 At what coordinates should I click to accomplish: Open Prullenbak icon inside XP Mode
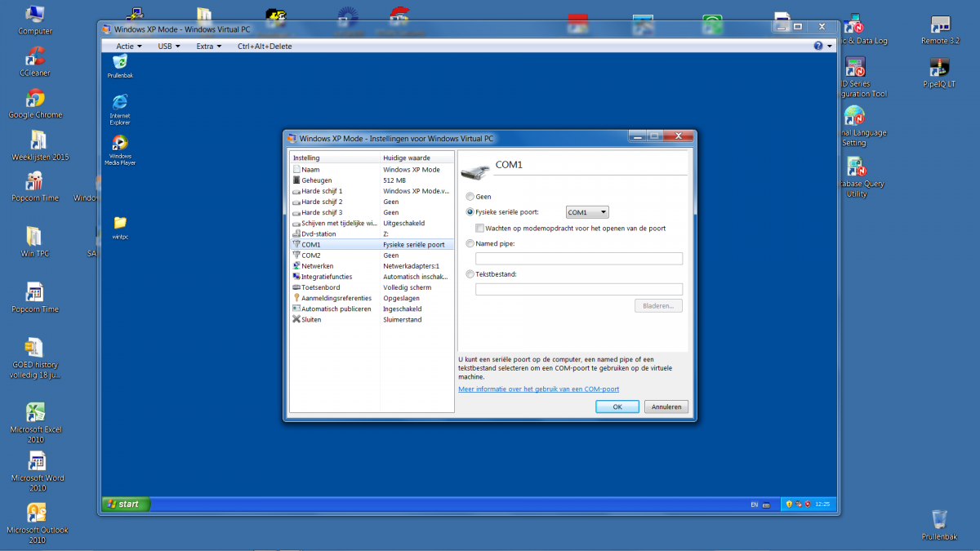point(120,66)
